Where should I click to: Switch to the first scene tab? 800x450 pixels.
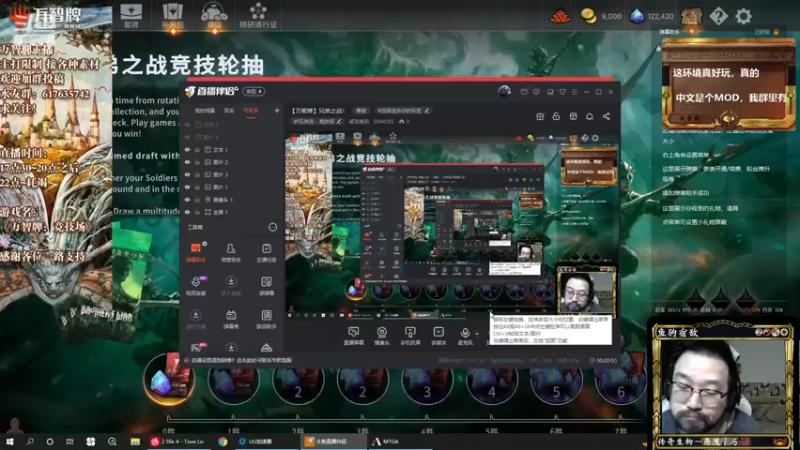pyautogui.click(x=205, y=110)
